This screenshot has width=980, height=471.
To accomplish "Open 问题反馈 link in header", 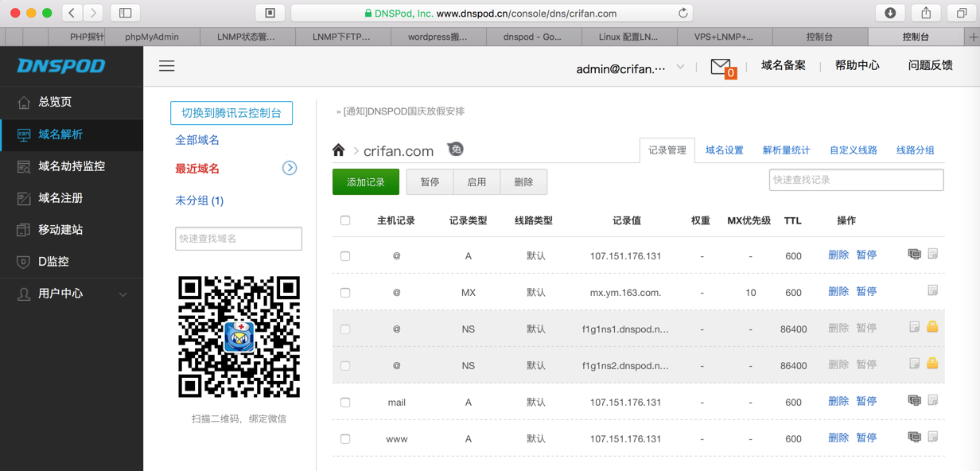I will (931, 66).
